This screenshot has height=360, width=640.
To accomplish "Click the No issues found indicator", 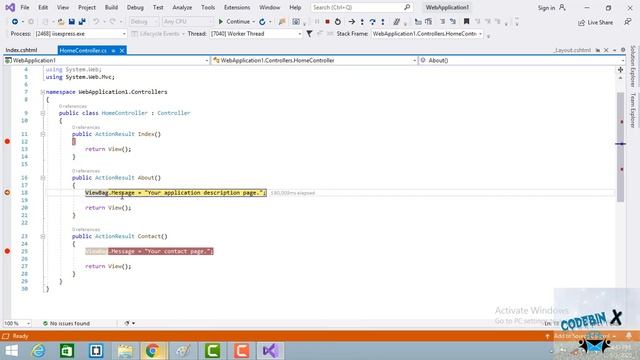I will pyautogui.click(x=66, y=323).
